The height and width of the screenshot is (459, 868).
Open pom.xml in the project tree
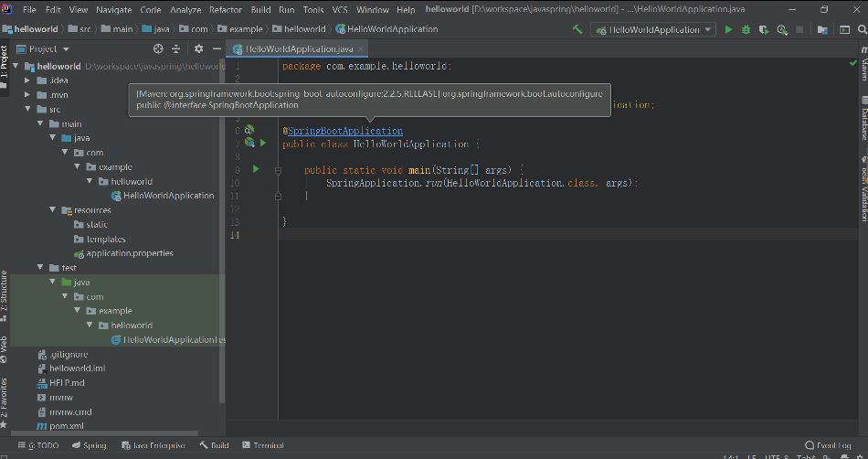click(x=65, y=426)
